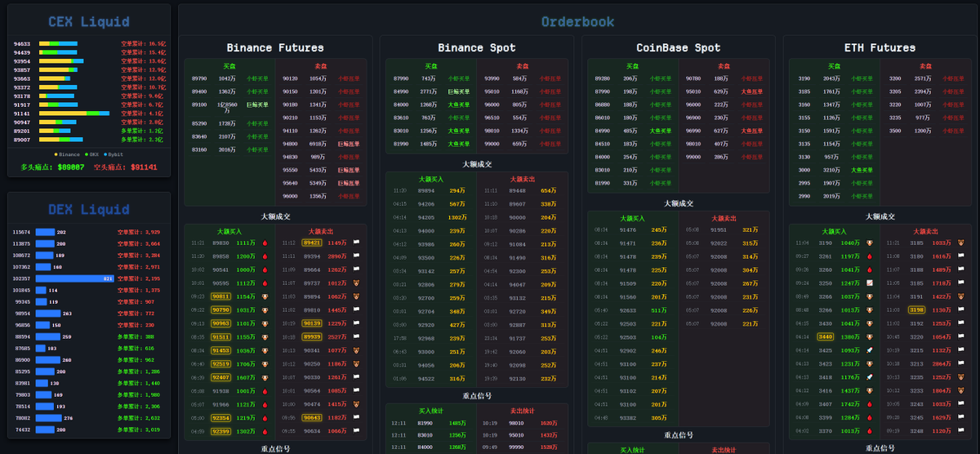Click the bear icon on Binance Futures 1415万 row
This screenshot has width=980, height=454.
click(356, 404)
